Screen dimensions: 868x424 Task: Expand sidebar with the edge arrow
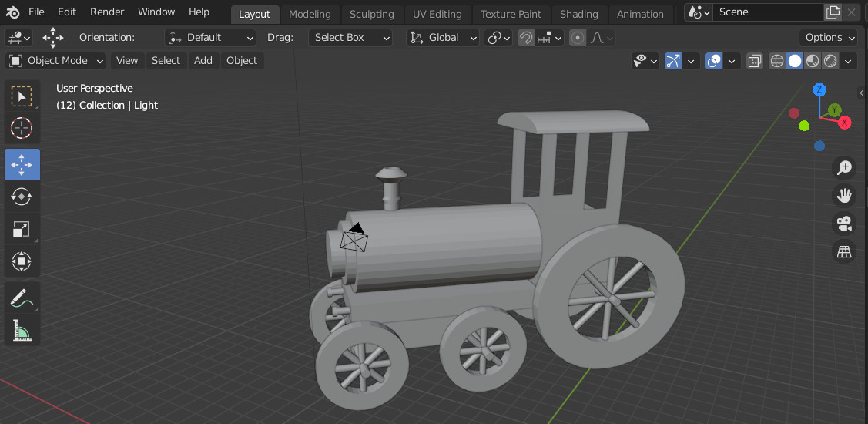point(862,93)
